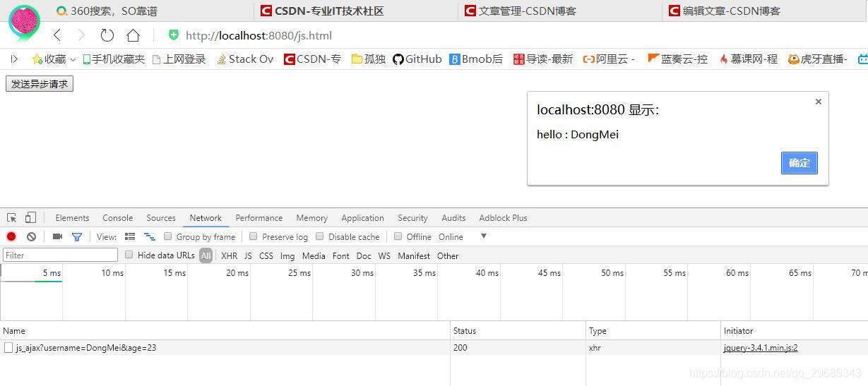Switch to waterfall overview view icon
This screenshot has height=386, width=868.
[x=150, y=237]
